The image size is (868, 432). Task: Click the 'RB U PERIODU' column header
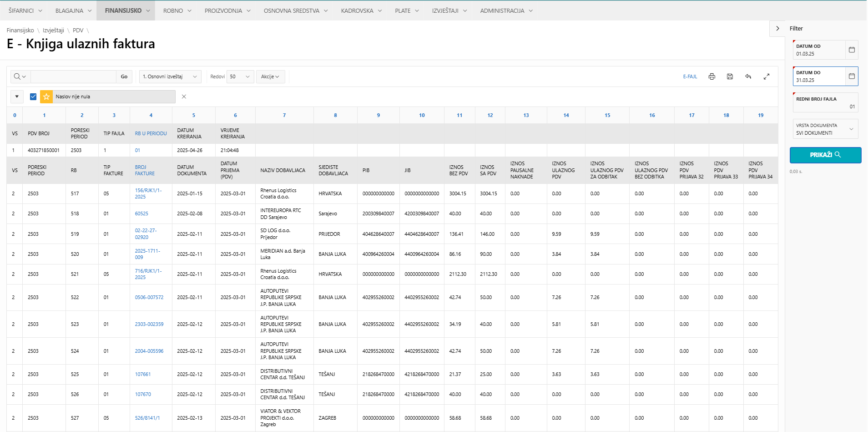pyautogui.click(x=151, y=133)
